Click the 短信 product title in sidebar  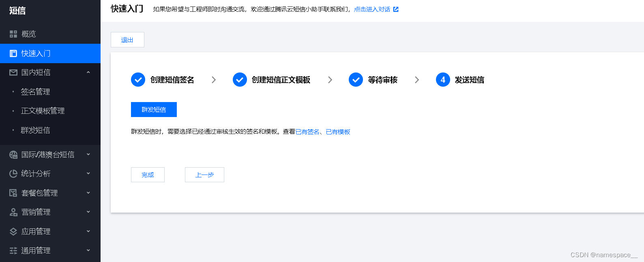17,11
